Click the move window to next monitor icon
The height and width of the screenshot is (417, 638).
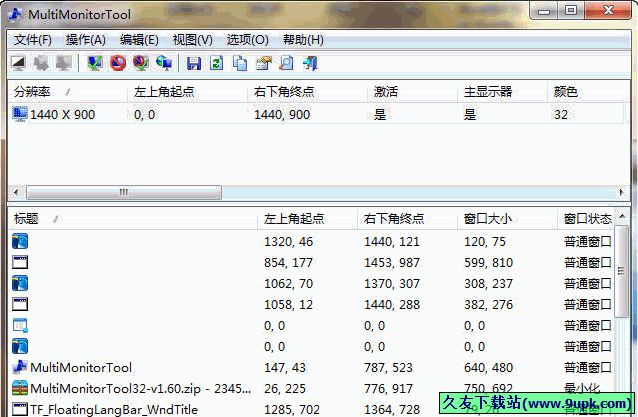[x=41, y=63]
